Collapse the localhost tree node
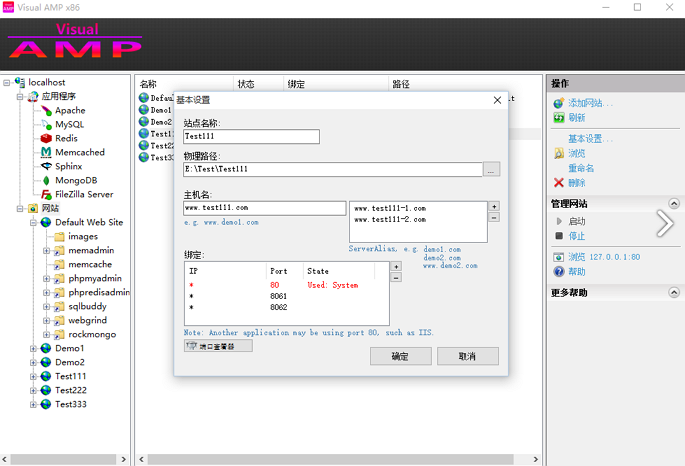 7,83
